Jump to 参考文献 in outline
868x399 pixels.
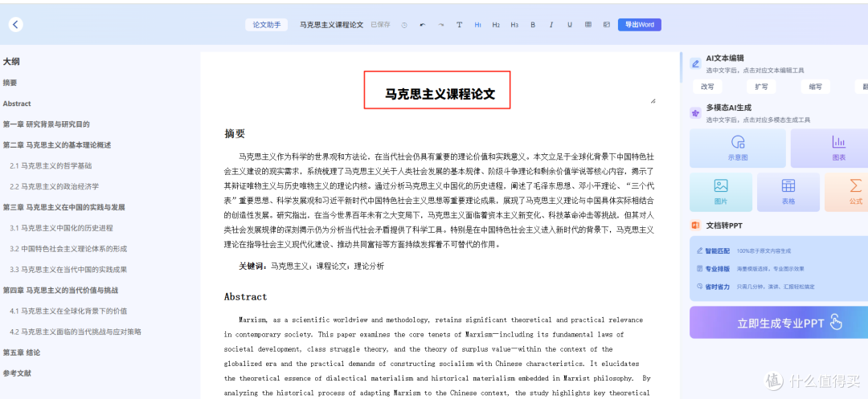[x=17, y=373]
